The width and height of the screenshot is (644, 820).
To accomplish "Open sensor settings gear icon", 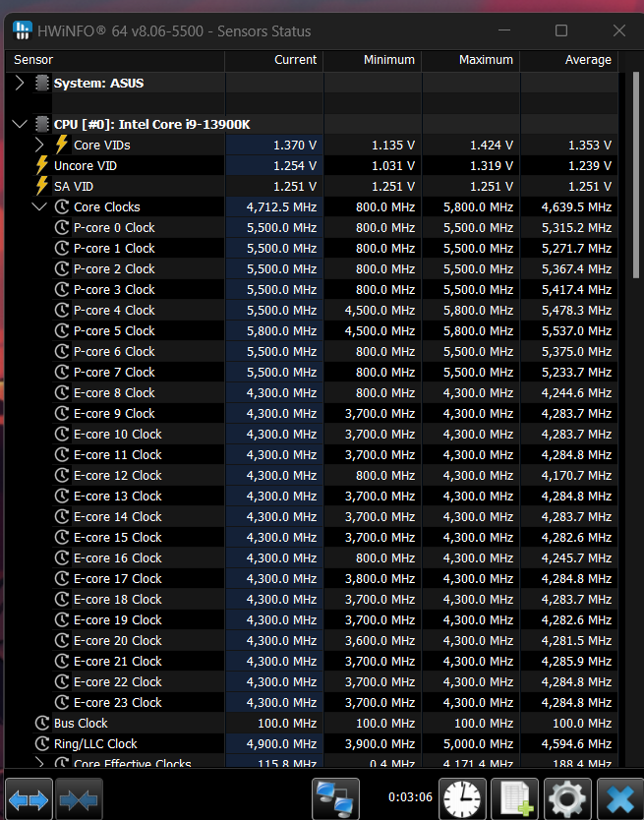I will click(x=567, y=798).
